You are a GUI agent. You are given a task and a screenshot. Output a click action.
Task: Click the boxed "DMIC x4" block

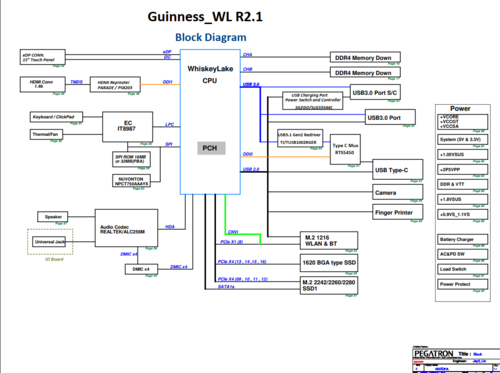pos(141,269)
